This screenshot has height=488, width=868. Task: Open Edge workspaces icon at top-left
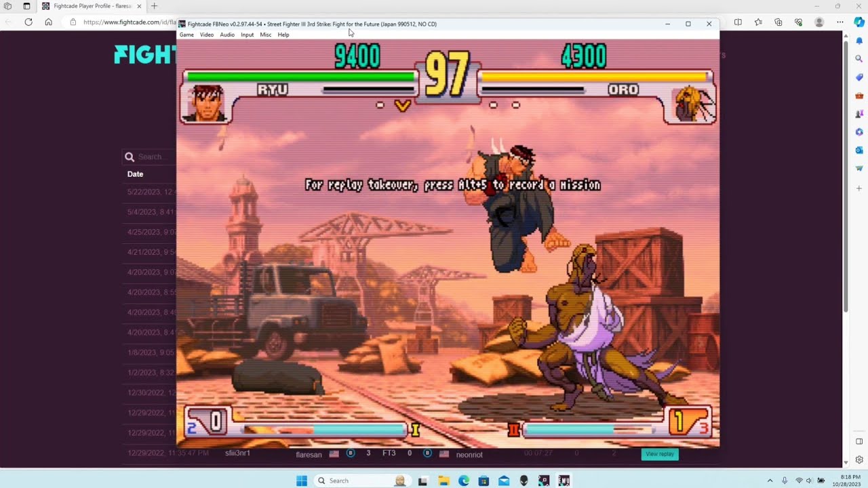click(8, 6)
